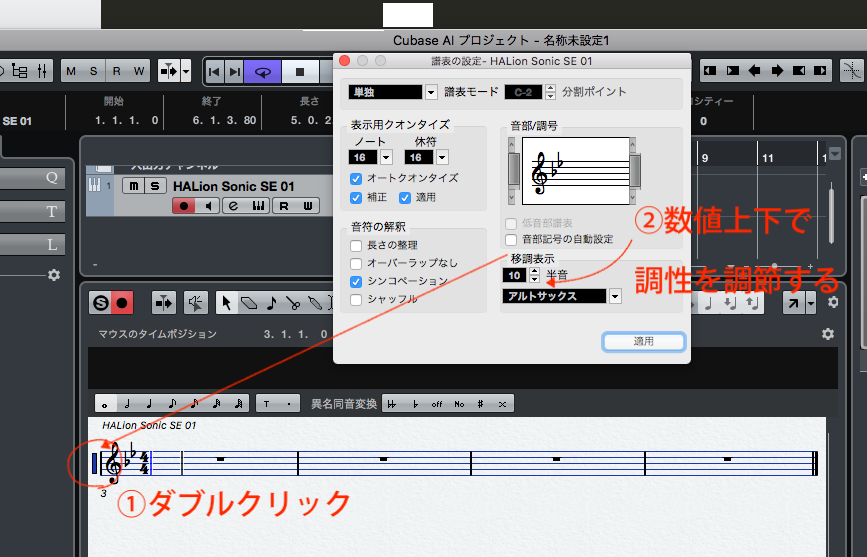The image size is (867, 557).
Task: Select the insert note tool
Action: (x=271, y=303)
